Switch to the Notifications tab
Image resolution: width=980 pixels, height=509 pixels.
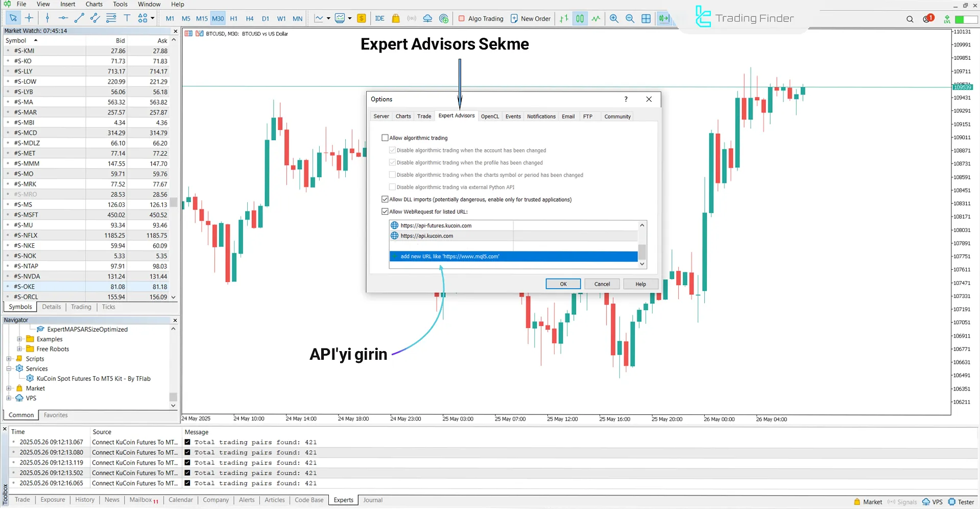click(x=541, y=117)
